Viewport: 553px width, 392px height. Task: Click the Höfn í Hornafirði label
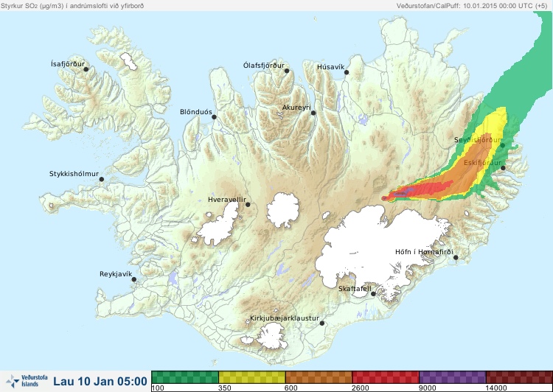point(424,252)
